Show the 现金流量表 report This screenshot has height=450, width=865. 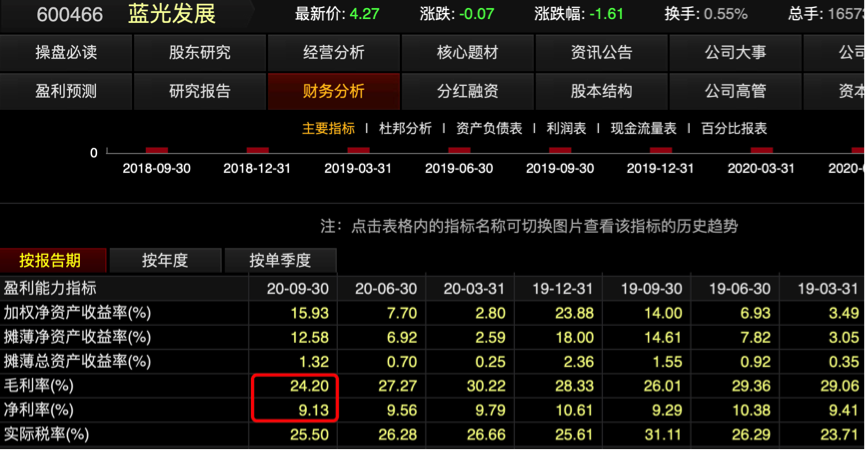tap(643, 128)
